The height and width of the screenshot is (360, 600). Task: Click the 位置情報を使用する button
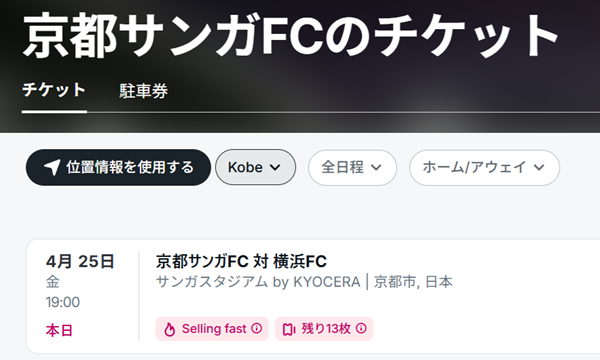coord(118,168)
